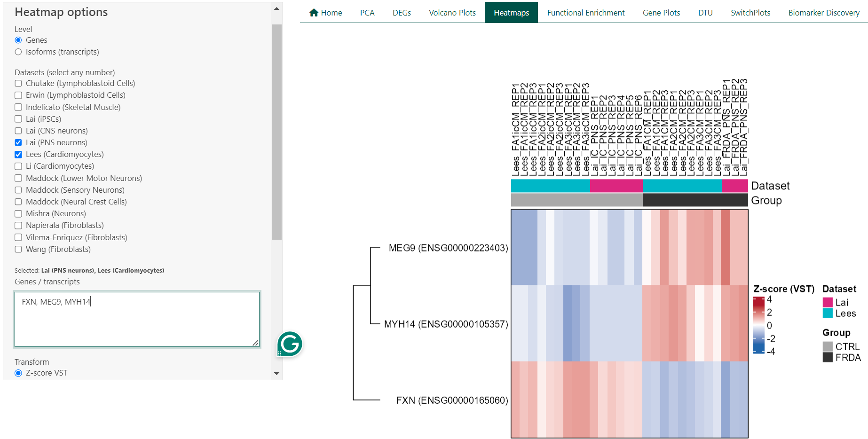Click the panel scroll-down arrow
The height and width of the screenshot is (439, 868).
tap(276, 374)
